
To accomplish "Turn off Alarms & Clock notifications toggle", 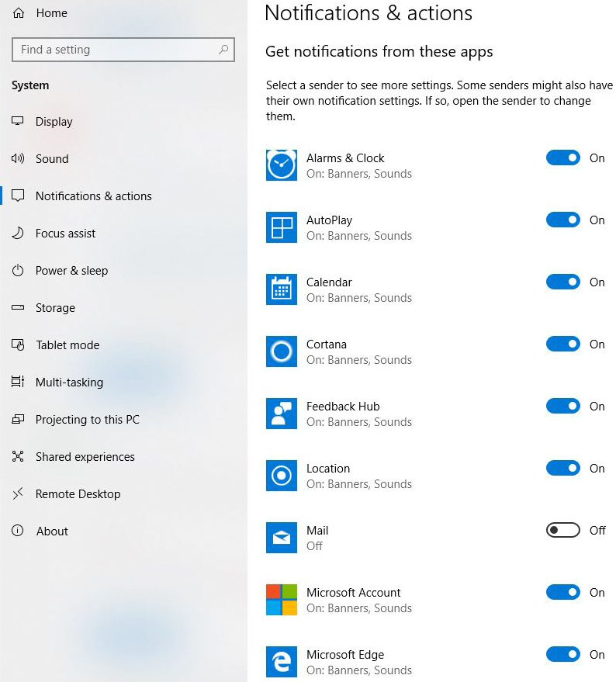I will pyautogui.click(x=563, y=158).
